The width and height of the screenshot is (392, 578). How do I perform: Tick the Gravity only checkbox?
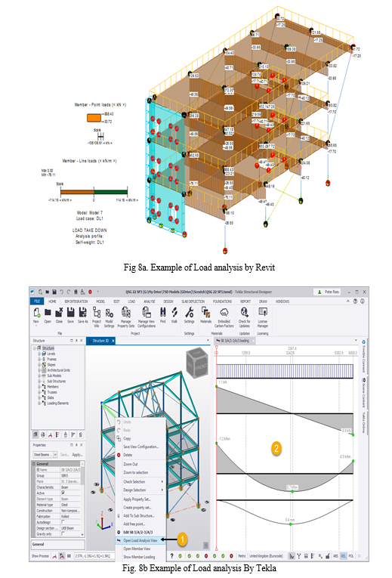pos(63,533)
